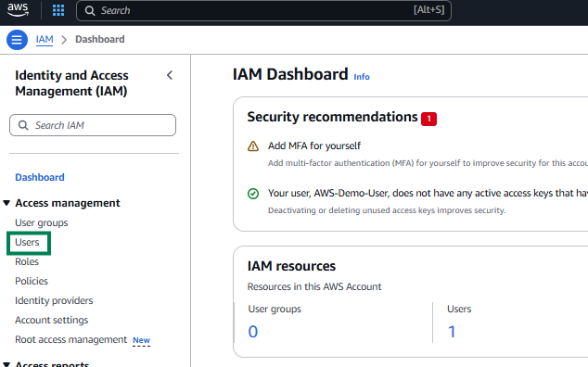The image size is (588, 367).
Task: Open Users in the sidebar
Action: tap(27, 242)
